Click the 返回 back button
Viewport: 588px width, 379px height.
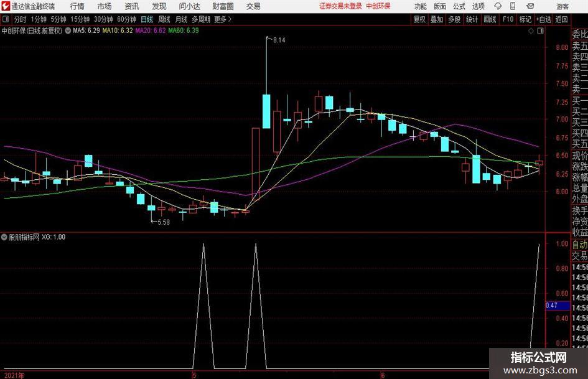point(561,19)
